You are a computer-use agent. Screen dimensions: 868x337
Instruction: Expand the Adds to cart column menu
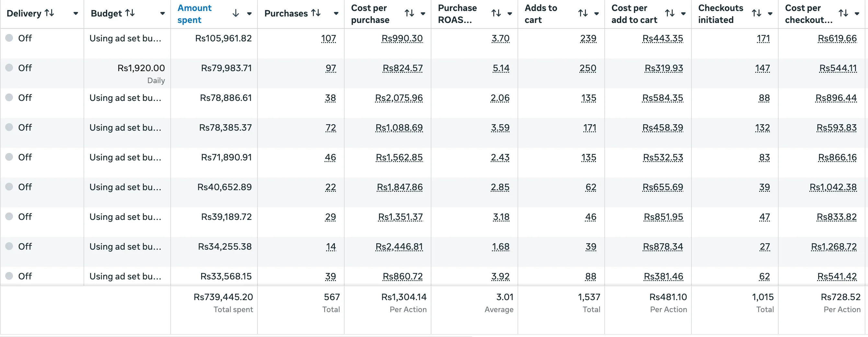coord(596,14)
